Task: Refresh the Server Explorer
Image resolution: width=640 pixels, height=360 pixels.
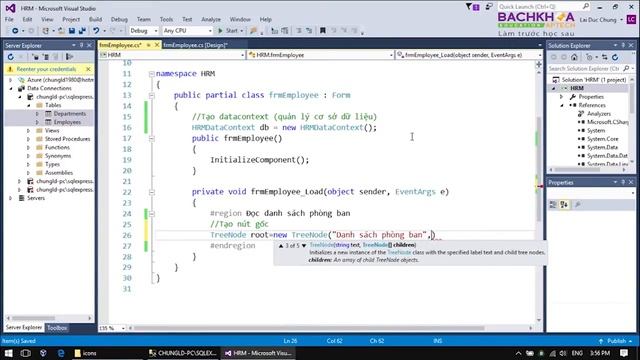Action: pos(11,57)
